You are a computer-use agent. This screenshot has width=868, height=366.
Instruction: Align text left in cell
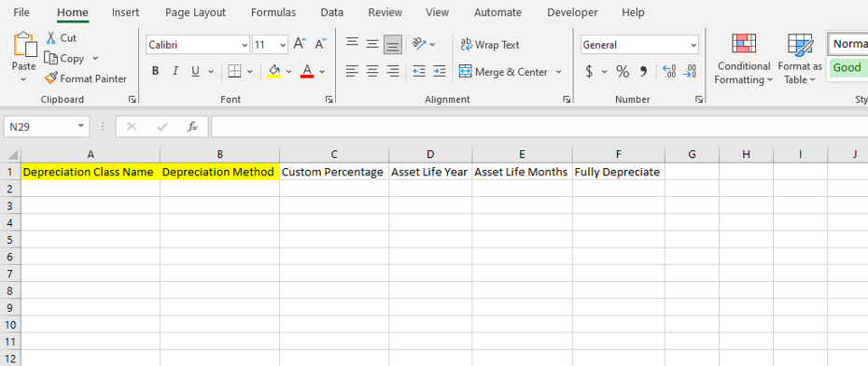(x=352, y=72)
